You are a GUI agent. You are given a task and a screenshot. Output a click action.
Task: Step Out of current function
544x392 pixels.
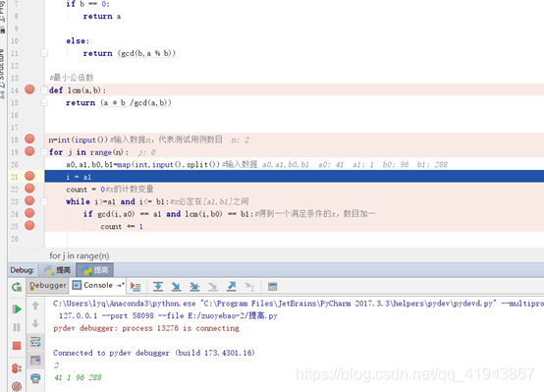231,287
